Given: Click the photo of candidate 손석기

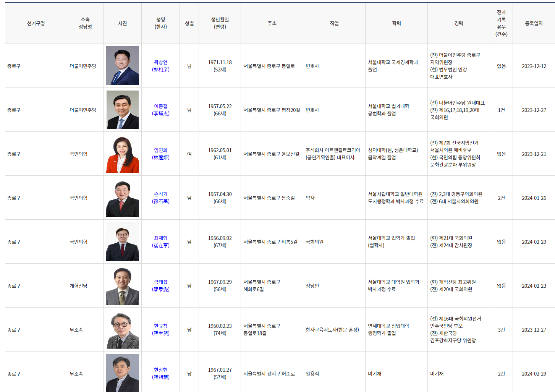Looking at the screenshot, I should pos(123,198).
